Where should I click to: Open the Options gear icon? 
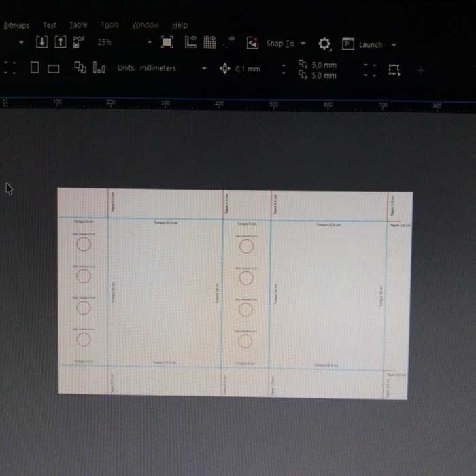(x=324, y=44)
